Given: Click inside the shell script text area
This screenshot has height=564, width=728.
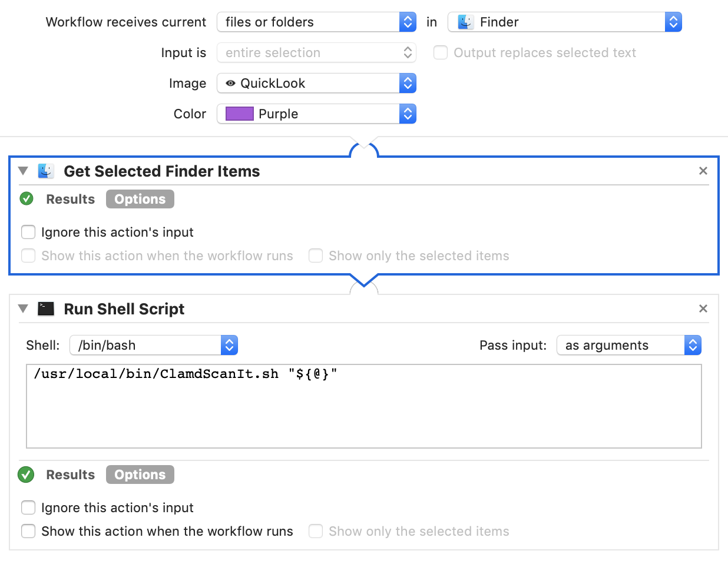Looking at the screenshot, I should click(363, 412).
